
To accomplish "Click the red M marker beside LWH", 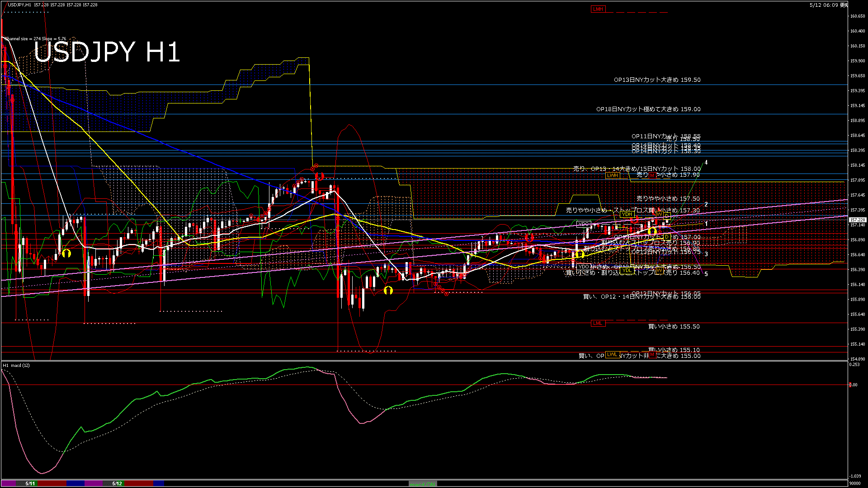I will click(x=652, y=175).
